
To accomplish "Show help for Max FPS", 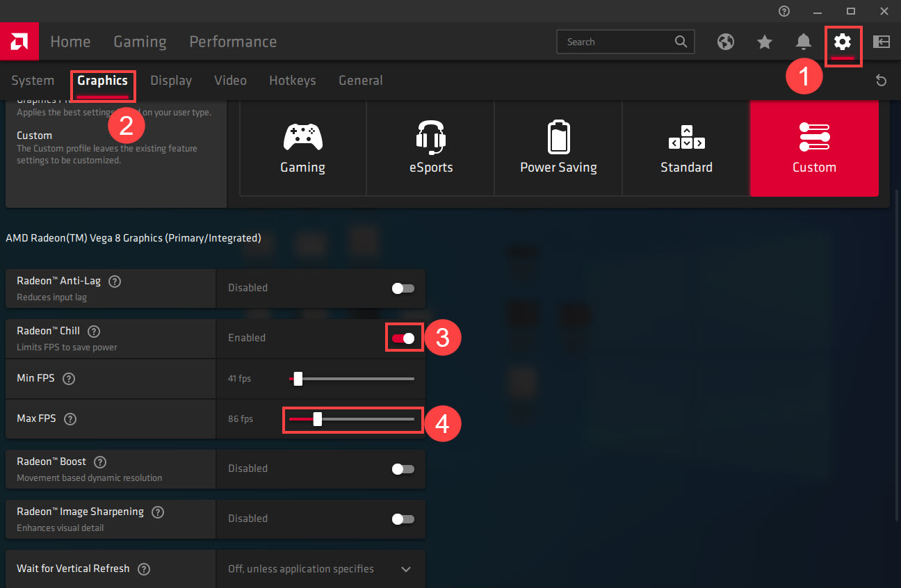I will click(70, 419).
